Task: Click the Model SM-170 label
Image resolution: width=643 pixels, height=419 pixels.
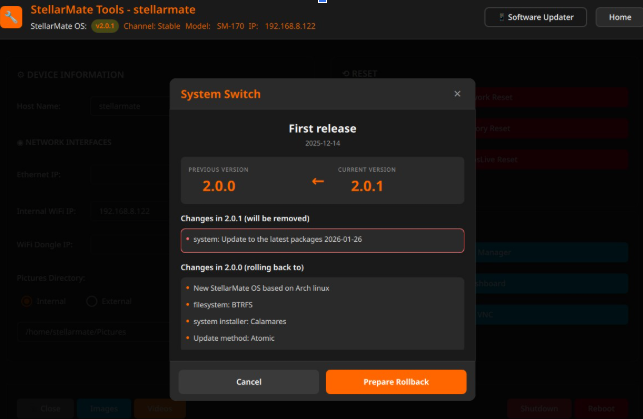Action: (214, 26)
